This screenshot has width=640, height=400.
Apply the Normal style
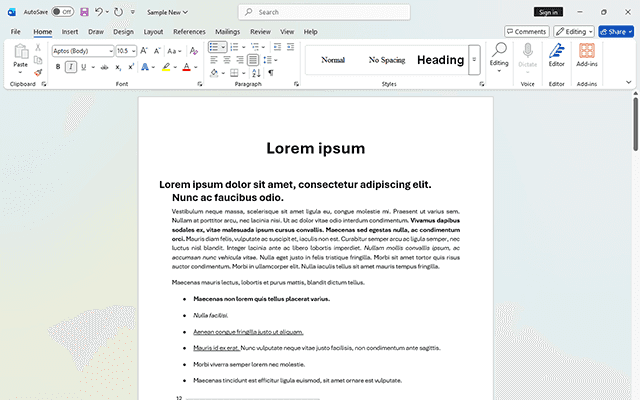(x=333, y=60)
